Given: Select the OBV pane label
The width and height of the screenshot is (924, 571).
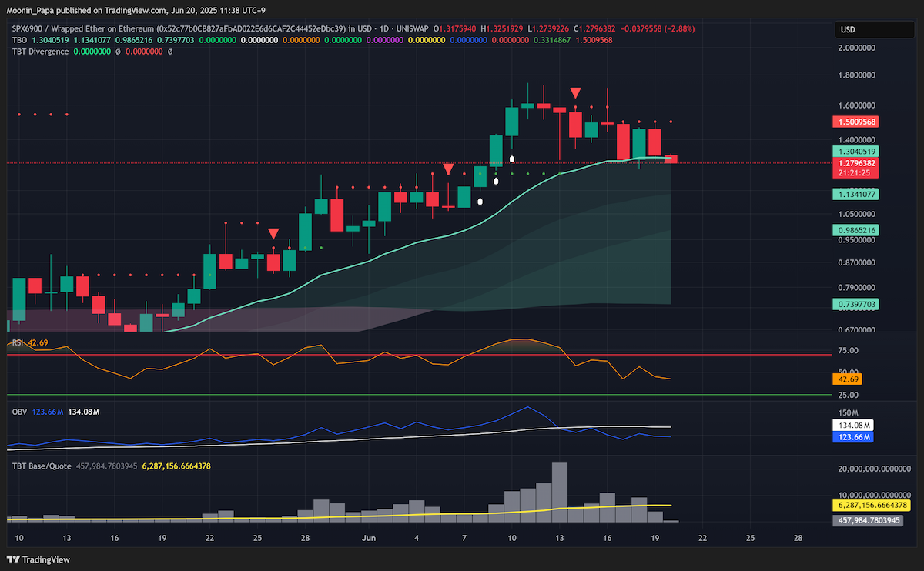Looking at the screenshot, I should click(18, 412).
